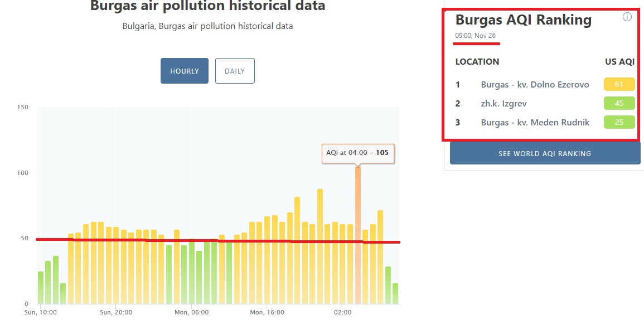
Task: Click the Burgas AQI Ranking heading
Action: coord(524,20)
